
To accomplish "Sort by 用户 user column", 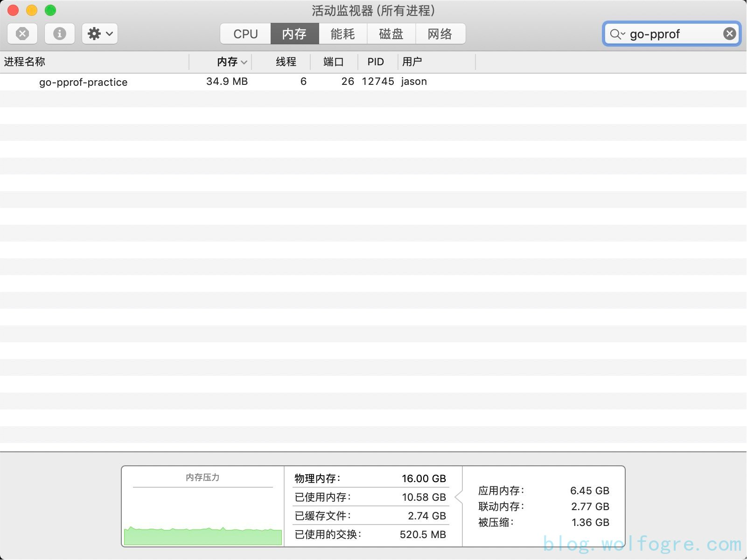I will click(412, 62).
